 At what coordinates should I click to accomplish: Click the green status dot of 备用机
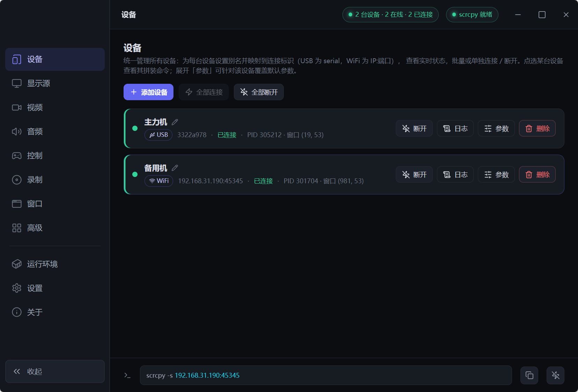(135, 175)
